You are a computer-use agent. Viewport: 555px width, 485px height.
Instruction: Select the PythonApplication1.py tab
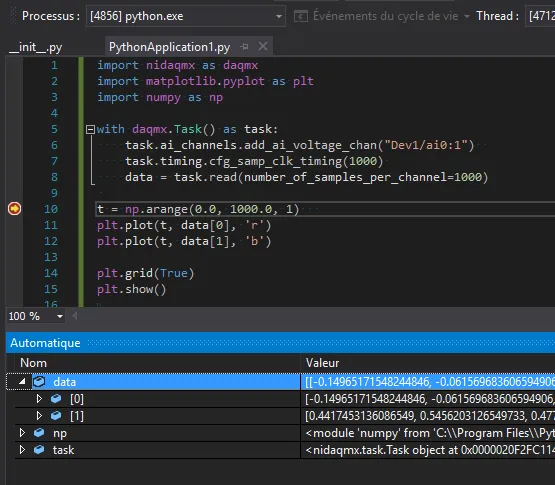click(170, 47)
